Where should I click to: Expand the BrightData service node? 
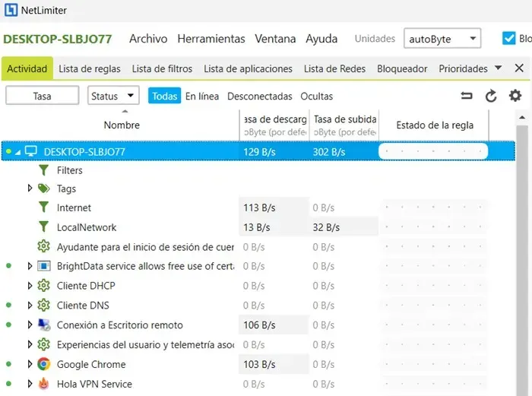[30, 266]
